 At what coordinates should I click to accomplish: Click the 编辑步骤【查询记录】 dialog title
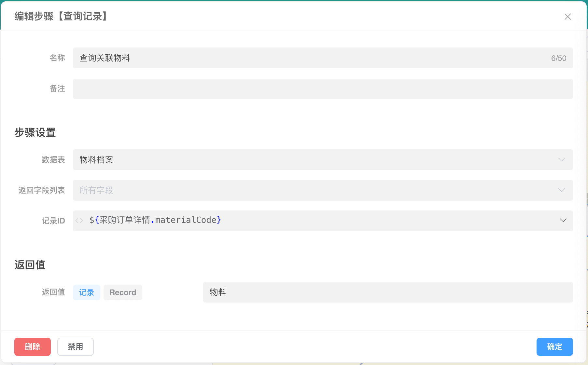(x=61, y=16)
